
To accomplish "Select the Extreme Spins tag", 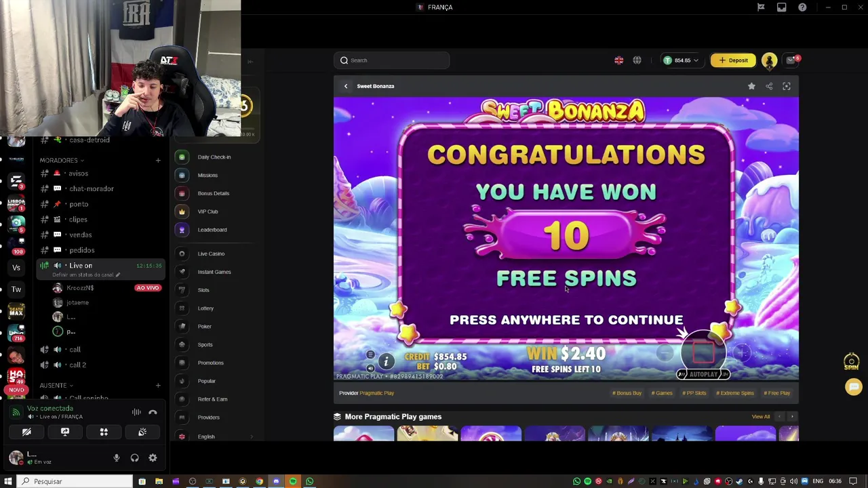I will pyautogui.click(x=735, y=393).
